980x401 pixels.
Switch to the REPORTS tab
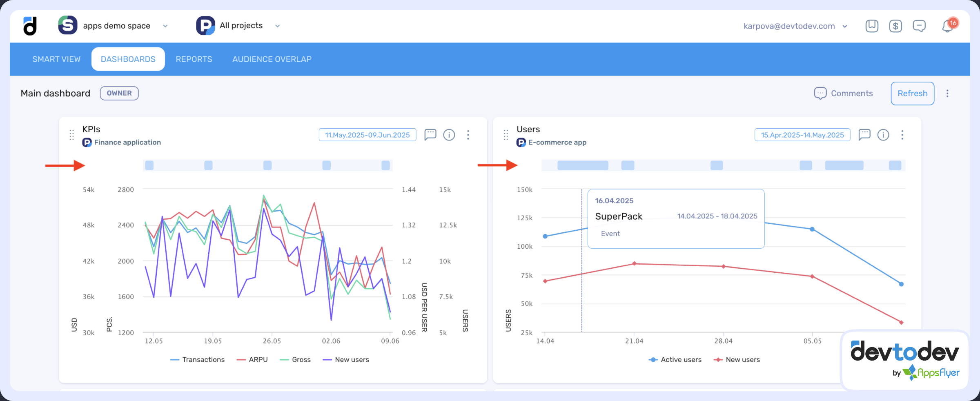194,59
